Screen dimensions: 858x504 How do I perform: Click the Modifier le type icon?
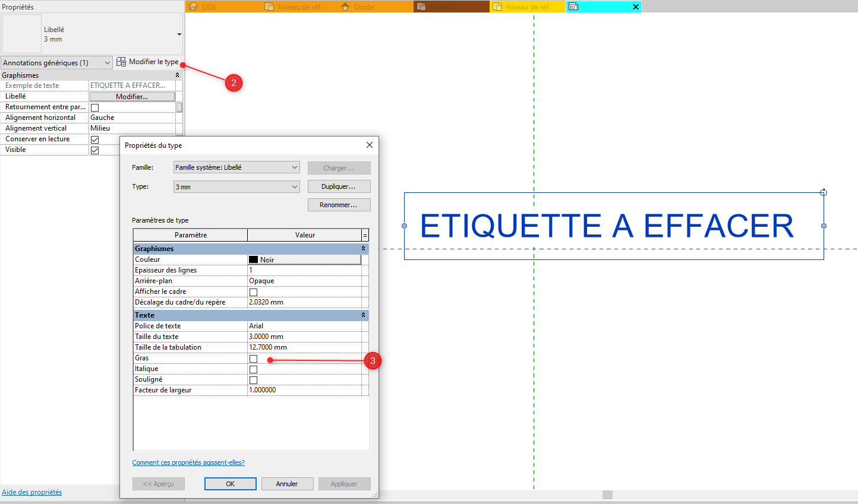point(121,62)
